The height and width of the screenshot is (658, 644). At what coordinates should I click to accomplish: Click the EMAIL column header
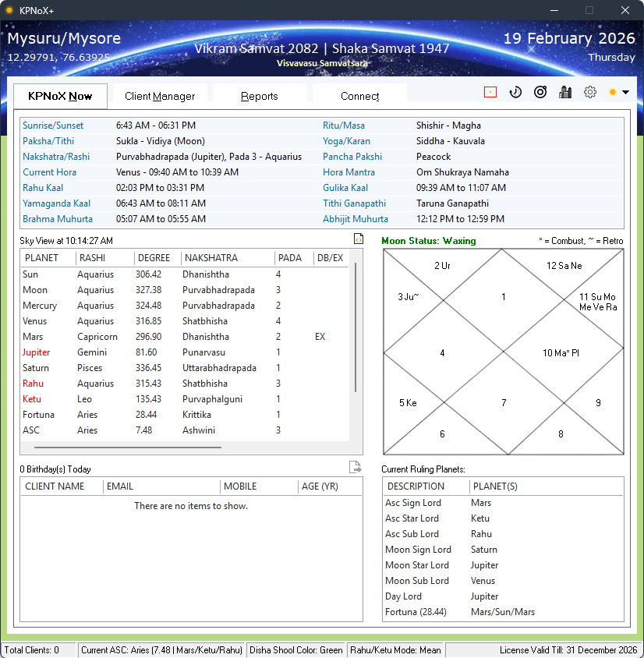[x=161, y=486]
